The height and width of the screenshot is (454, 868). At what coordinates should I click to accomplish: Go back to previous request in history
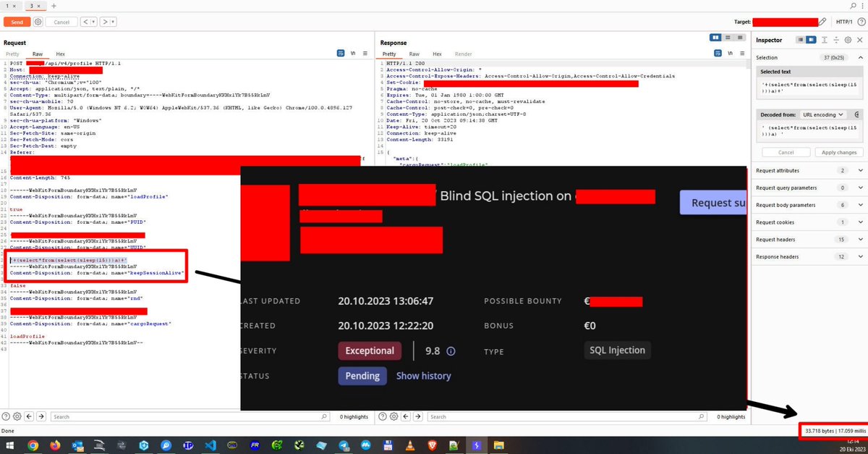pyautogui.click(x=86, y=22)
